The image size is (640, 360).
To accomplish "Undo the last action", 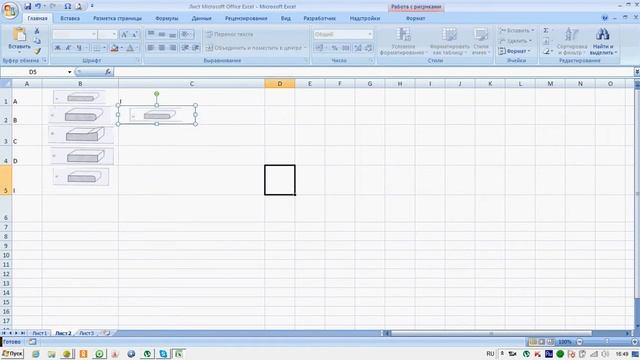I will tap(38, 6).
